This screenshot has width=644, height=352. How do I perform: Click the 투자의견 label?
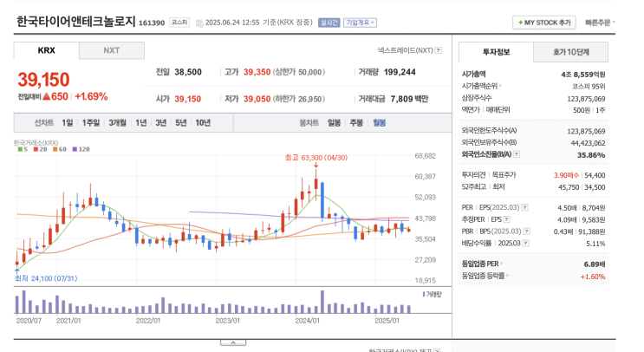pyautogui.click(x=473, y=175)
